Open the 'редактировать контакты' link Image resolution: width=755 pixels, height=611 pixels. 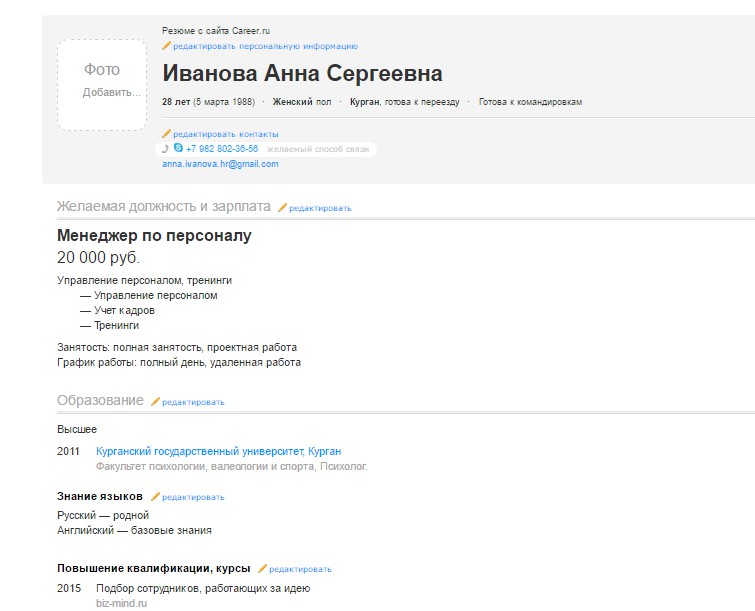pos(226,134)
